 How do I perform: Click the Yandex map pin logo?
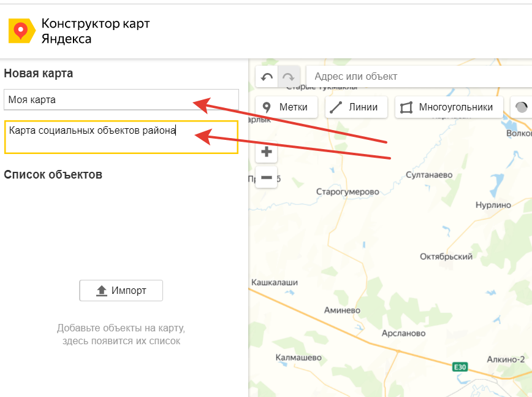click(21, 30)
